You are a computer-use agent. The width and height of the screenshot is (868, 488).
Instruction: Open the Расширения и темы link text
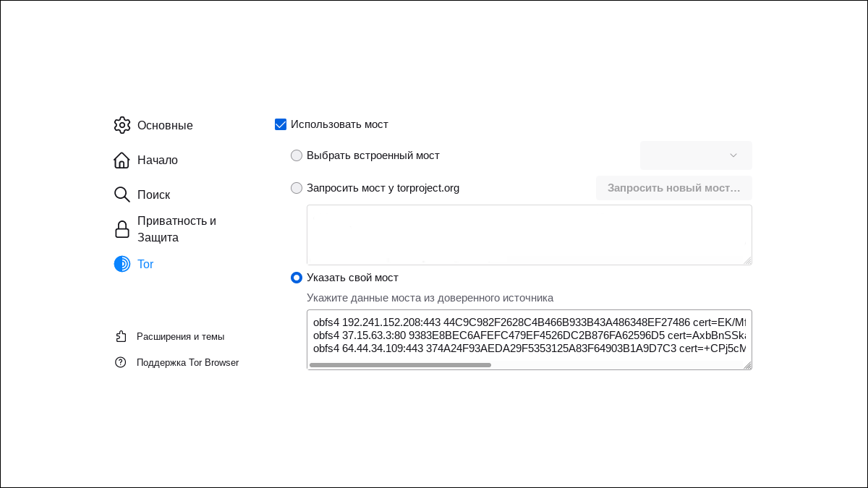point(180,336)
